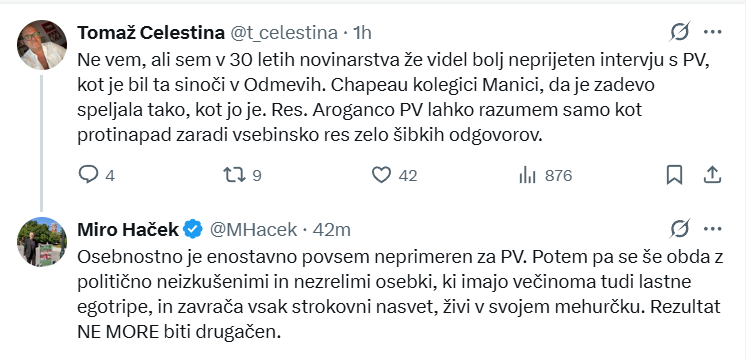746x360 pixels.
Task: Open the @MHacek handle link
Action: (x=254, y=230)
